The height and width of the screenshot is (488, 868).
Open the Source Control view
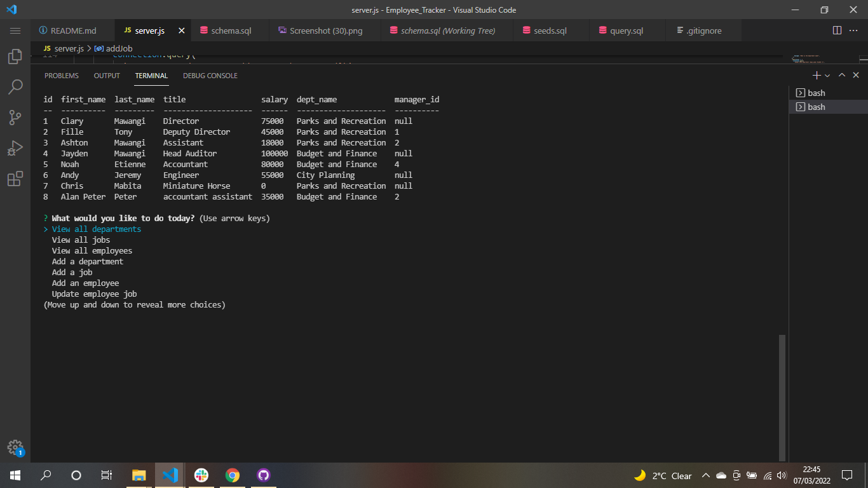click(x=15, y=117)
